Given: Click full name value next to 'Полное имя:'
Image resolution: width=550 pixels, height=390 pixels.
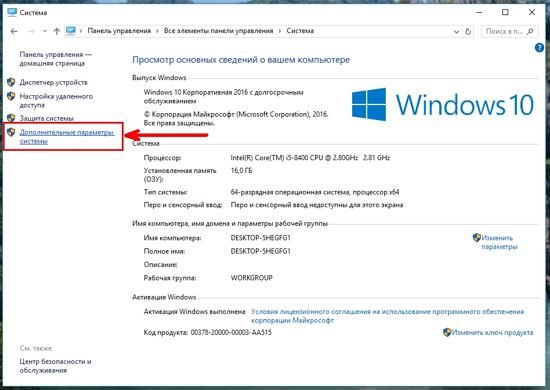Looking at the screenshot, I should [261, 251].
